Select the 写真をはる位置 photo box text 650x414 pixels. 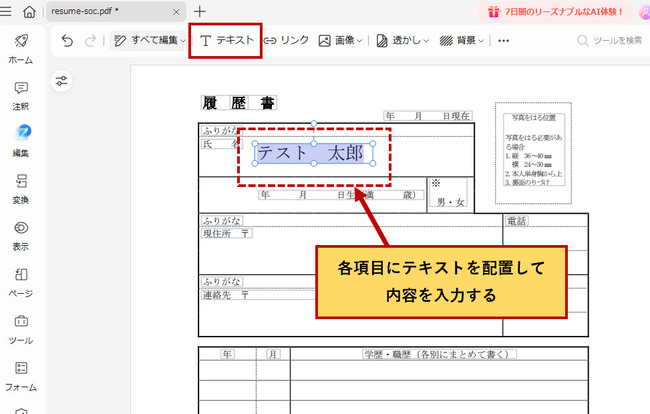534,117
